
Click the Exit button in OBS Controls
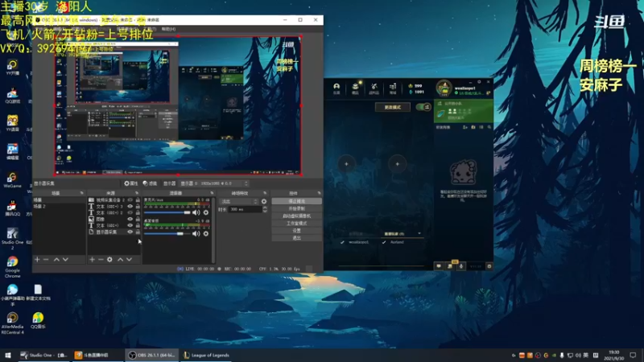click(296, 238)
